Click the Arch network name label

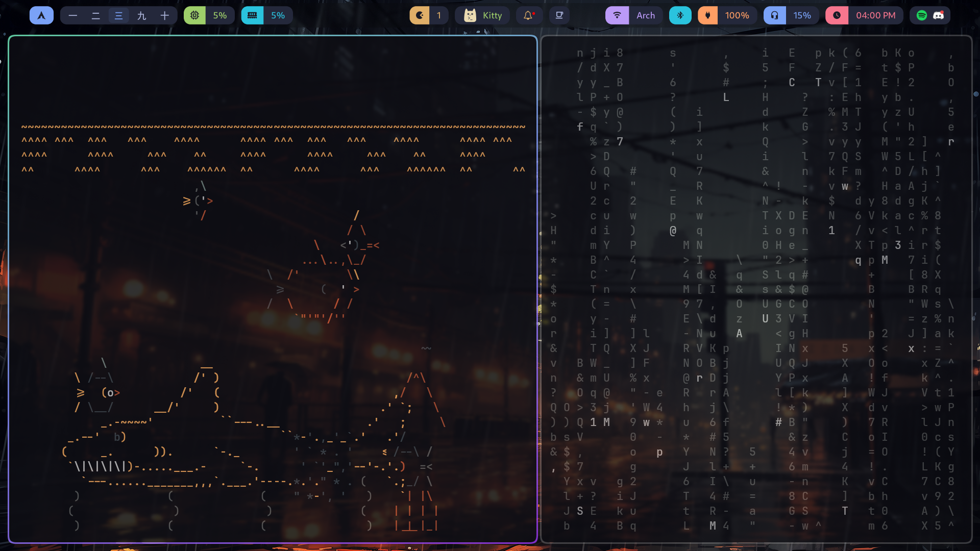tap(645, 15)
